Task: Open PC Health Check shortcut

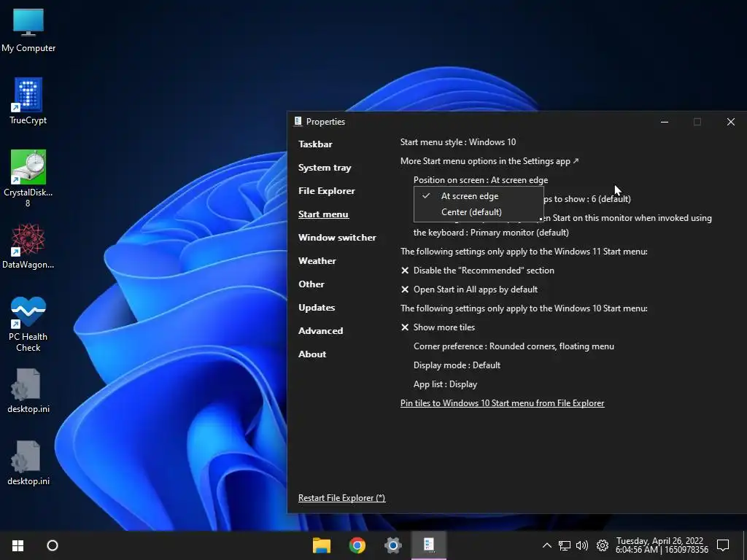Action: click(28, 324)
